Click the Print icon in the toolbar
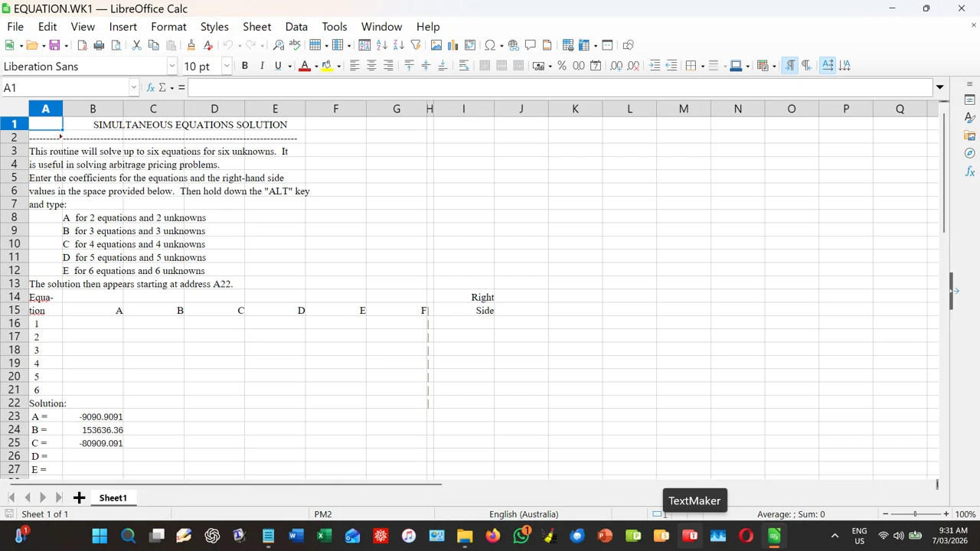Viewport: 980px width, 551px height. tap(99, 45)
